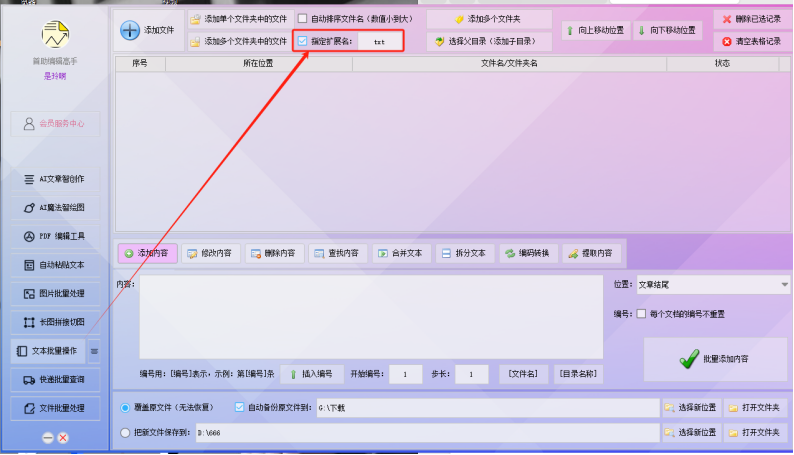794x455 pixels.
Task: Enable 自动排序文件名 checkbox
Action: click(302, 19)
